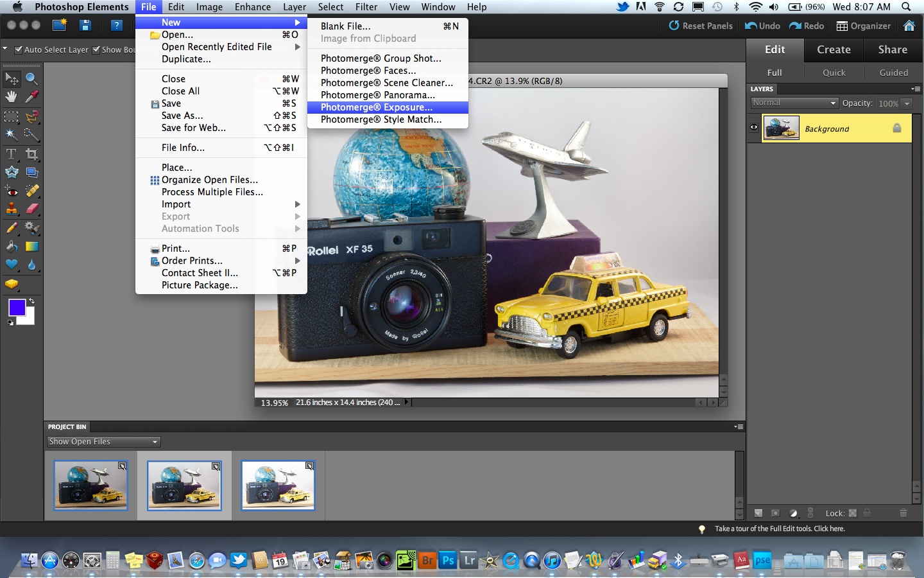The height and width of the screenshot is (578, 924).
Task: Choose the Eraser tool
Action: pos(31,209)
